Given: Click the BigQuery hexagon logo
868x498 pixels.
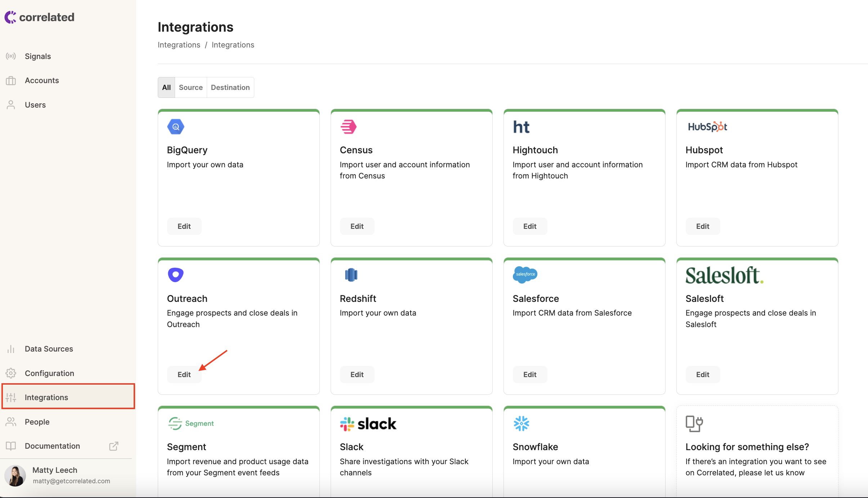Looking at the screenshot, I should [x=176, y=127].
